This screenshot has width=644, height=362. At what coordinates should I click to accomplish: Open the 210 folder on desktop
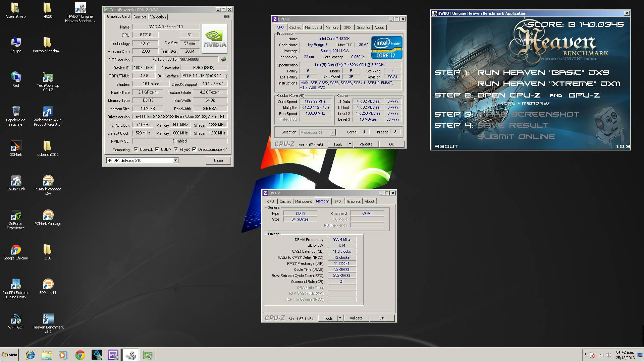coord(48,252)
